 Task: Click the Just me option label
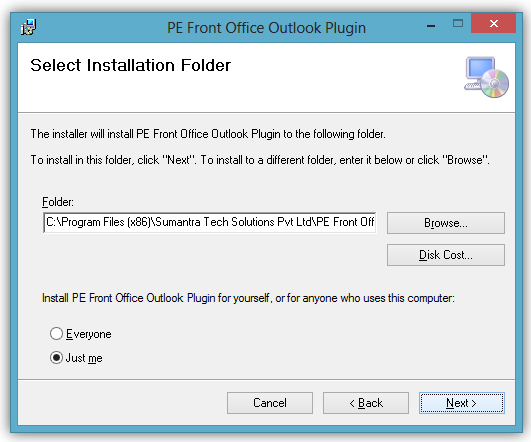point(84,358)
